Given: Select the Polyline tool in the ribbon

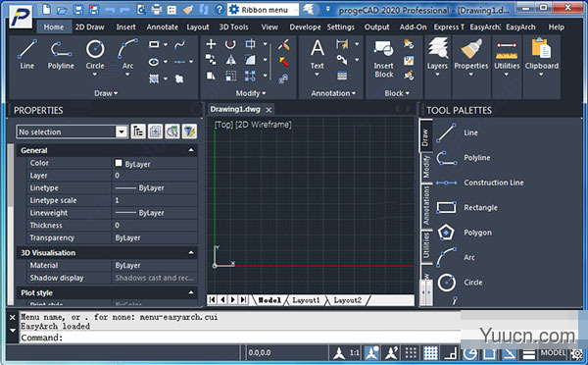Looking at the screenshot, I should point(61,54).
